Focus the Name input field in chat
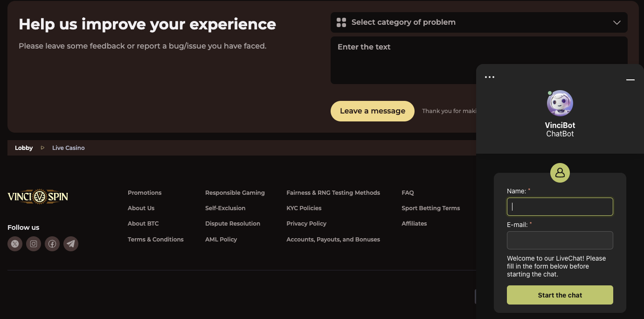This screenshot has width=644, height=319. (x=560, y=207)
